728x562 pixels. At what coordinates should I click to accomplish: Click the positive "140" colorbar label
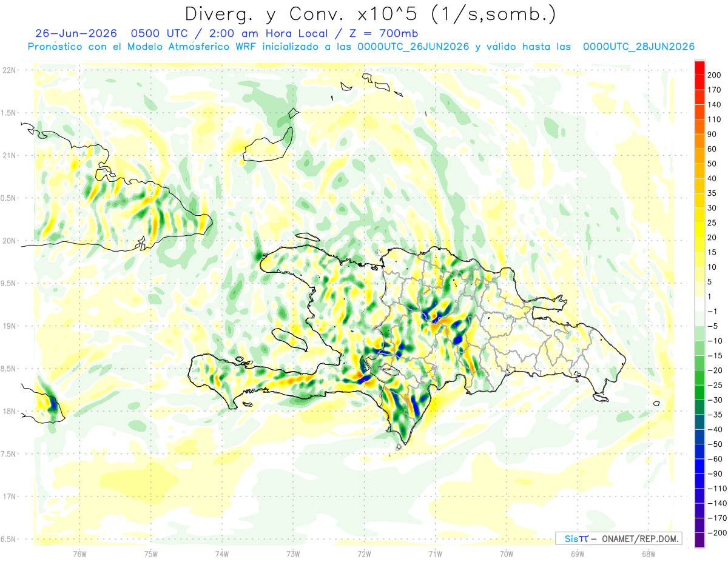(x=714, y=104)
